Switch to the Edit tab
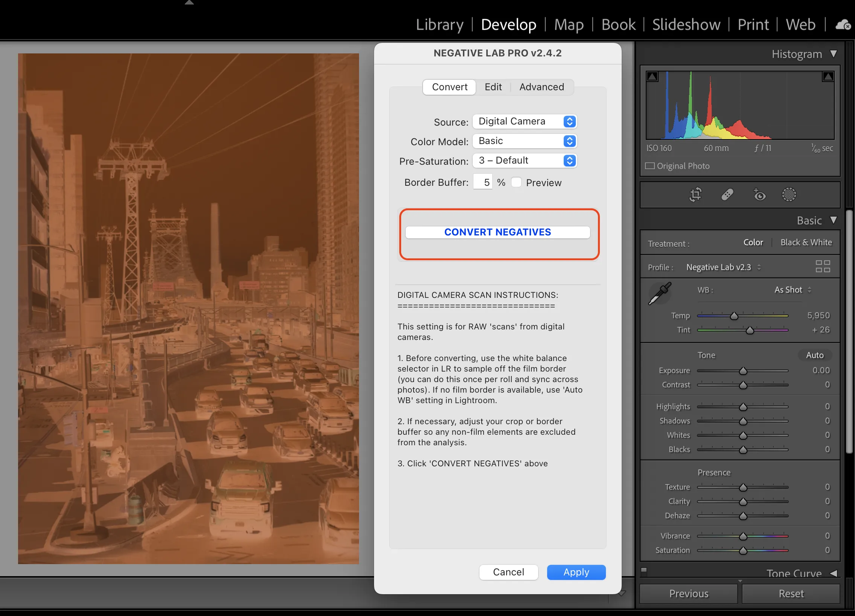 493,87
